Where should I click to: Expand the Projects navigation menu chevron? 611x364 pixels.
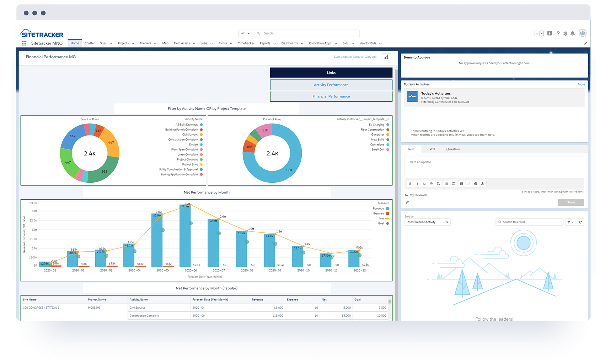(133, 43)
